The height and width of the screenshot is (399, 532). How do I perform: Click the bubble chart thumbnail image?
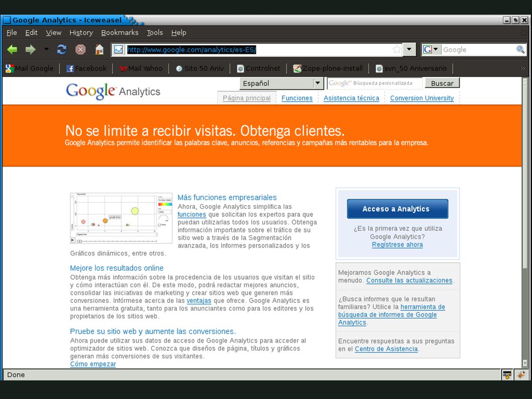121,218
